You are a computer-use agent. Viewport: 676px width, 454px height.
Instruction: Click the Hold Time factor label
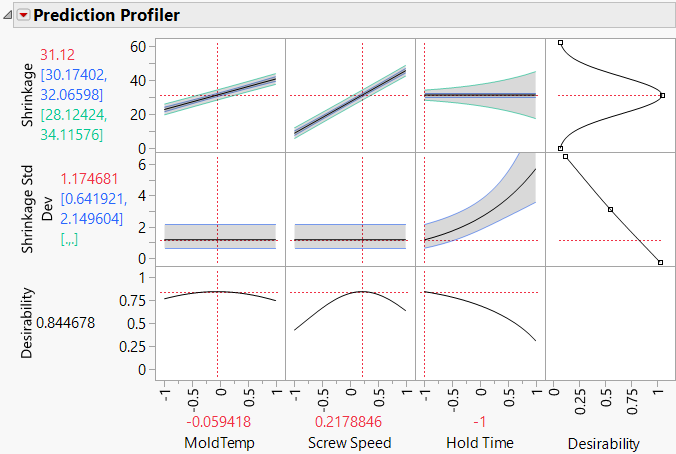coord(478,441)
